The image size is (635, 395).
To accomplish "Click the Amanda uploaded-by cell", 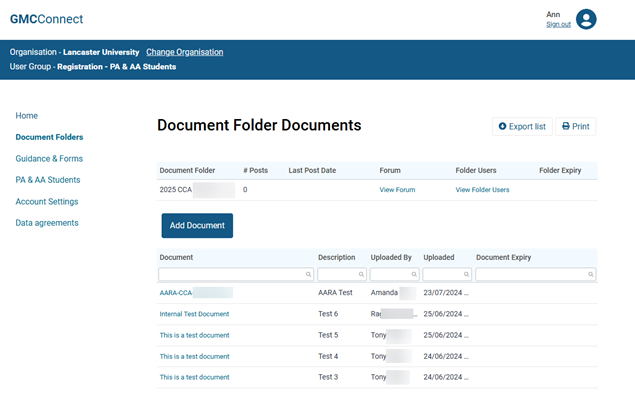I will tap(393, 293).
